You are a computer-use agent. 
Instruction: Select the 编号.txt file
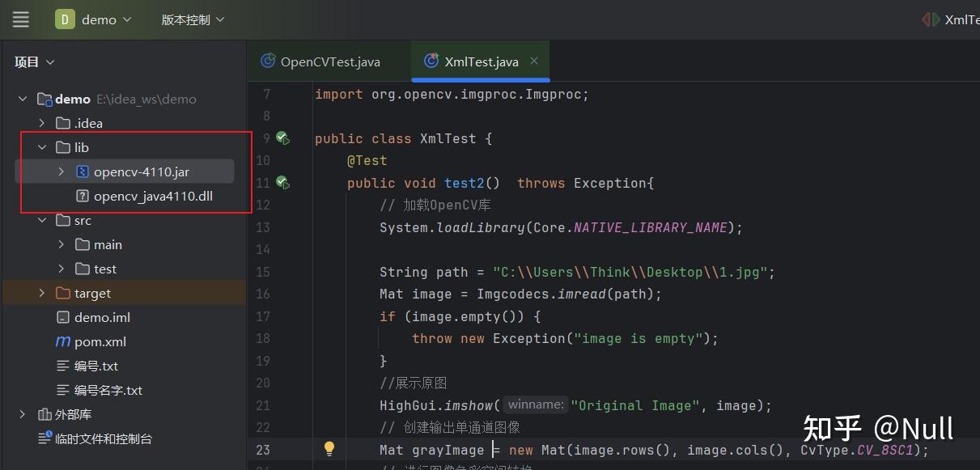click(83, 366)
